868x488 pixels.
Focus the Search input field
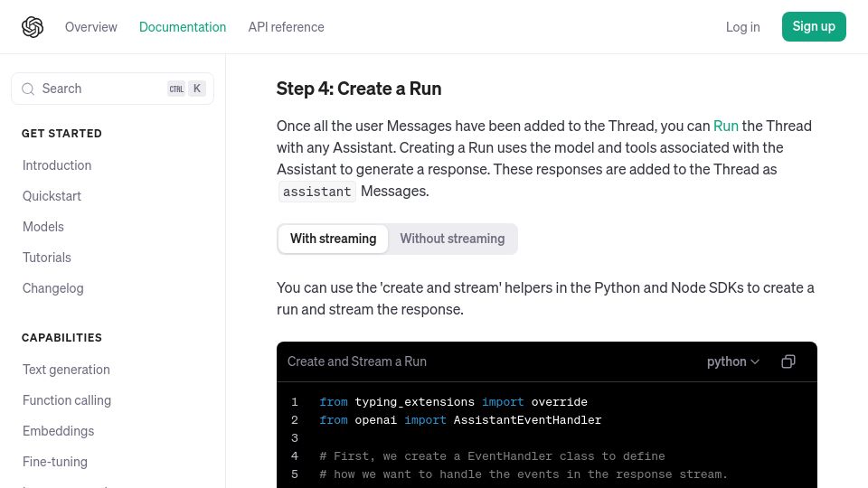pyautogui.click(x=112, y=89)
